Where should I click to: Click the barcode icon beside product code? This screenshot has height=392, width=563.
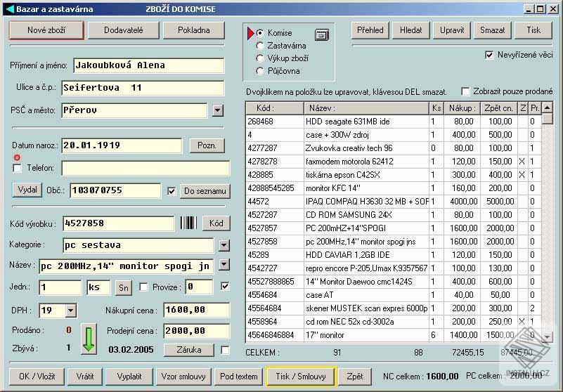pos(188,223)
